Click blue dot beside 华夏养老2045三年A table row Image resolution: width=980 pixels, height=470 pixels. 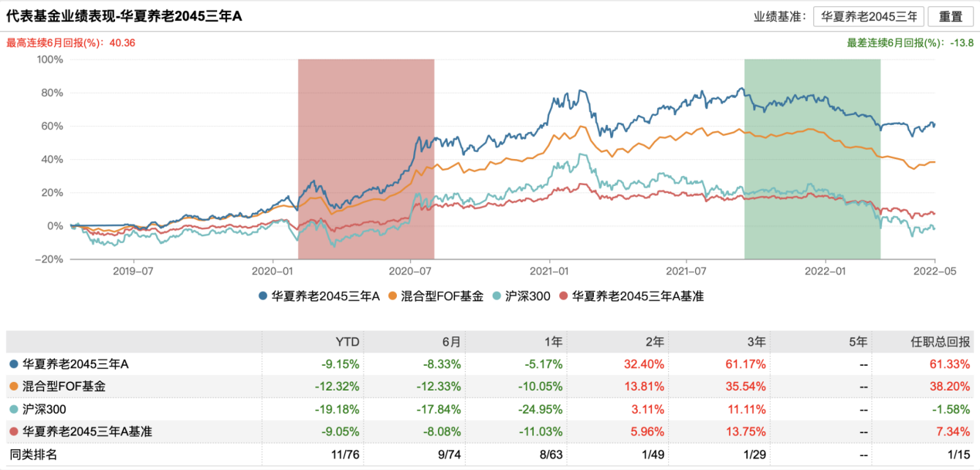coord(13,363)
